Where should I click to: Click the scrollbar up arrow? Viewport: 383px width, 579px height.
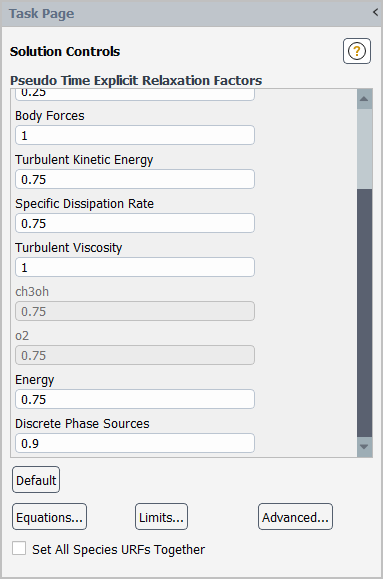[x=364, y=99]
